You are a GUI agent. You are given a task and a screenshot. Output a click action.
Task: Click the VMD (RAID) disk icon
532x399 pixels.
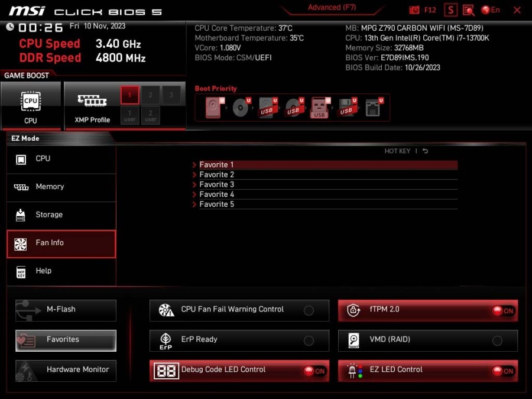tap(353, 340)
